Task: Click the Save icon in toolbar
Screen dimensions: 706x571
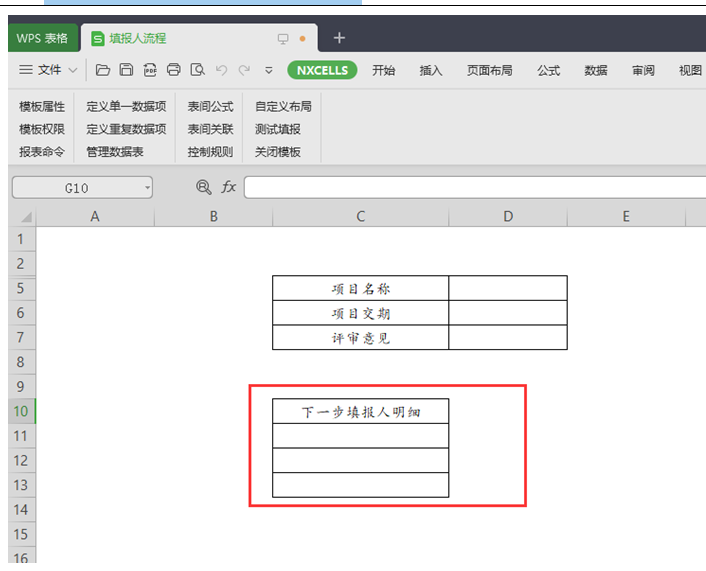Action: [126, 70]
